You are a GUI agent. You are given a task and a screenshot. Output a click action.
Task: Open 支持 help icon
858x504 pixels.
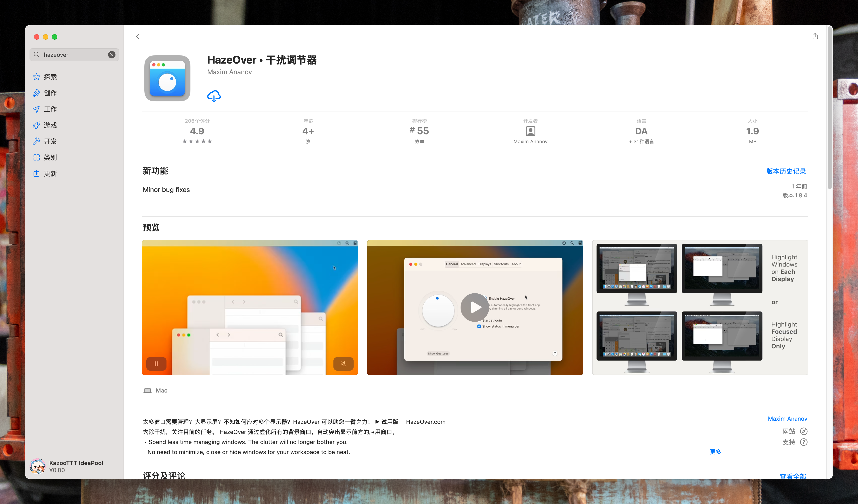804,442
